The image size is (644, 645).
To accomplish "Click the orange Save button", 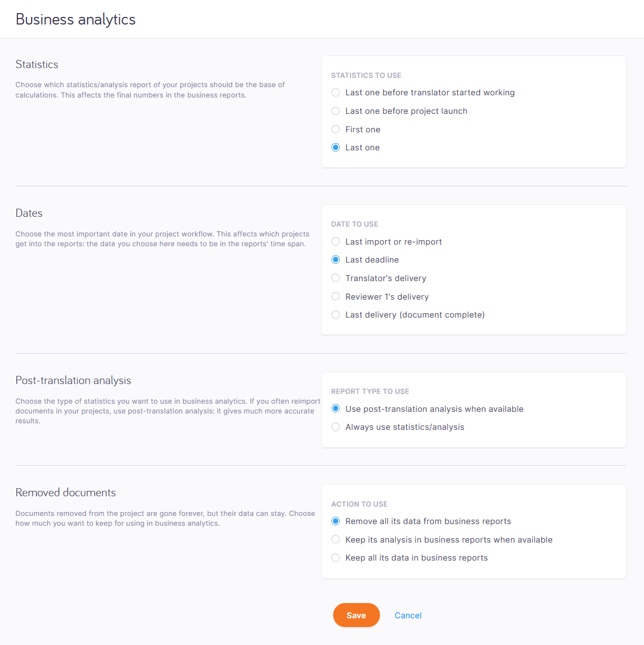I will tap(357, 615).
